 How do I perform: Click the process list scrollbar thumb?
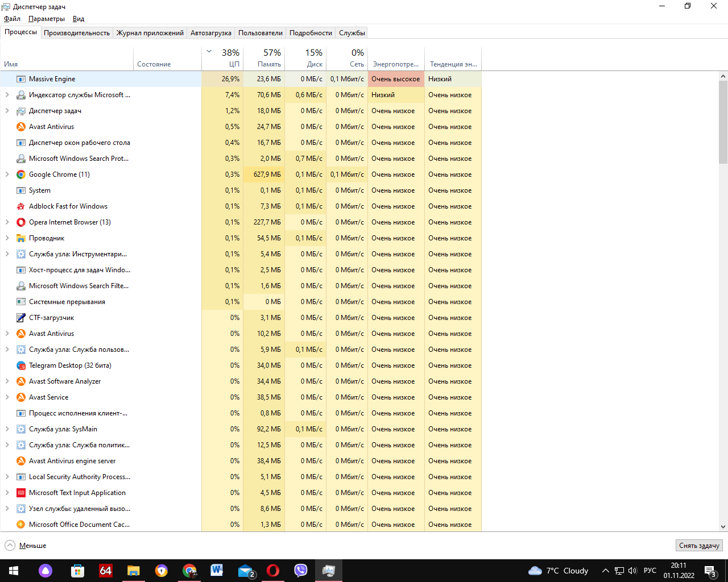(723, 122)
